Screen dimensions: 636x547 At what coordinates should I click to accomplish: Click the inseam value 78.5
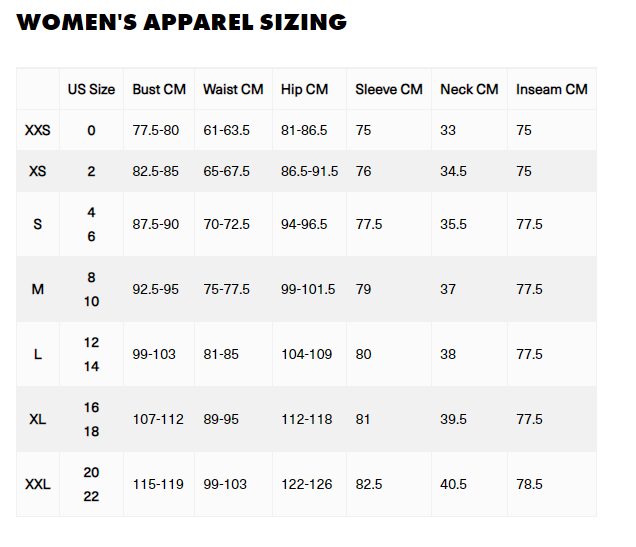click(529, 484)
